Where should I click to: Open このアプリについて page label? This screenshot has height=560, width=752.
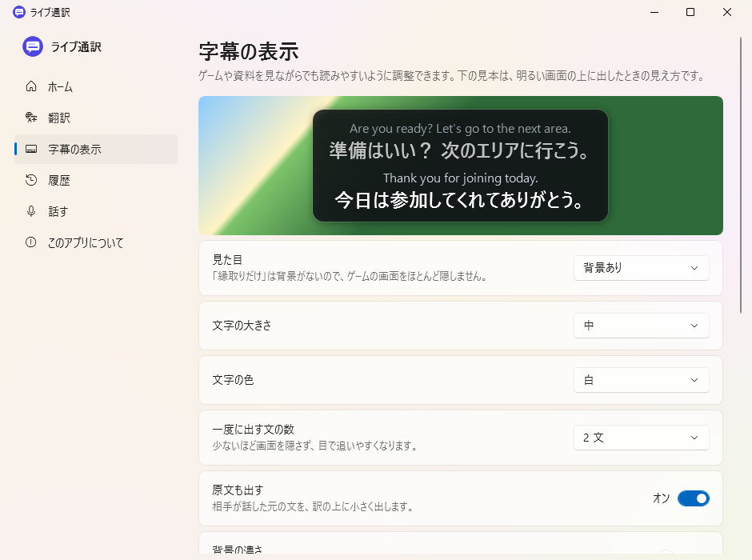(86, 243)
